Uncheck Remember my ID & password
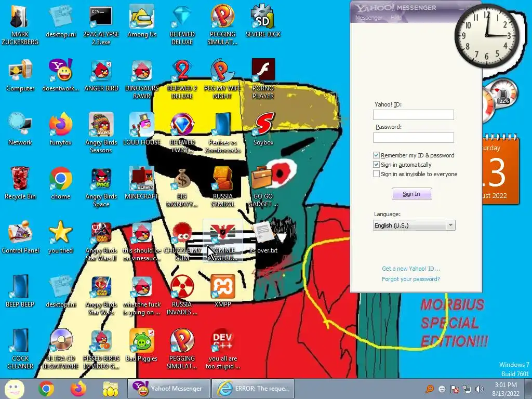This screenshot has height=399, width=532. click(x=376, y=155)
